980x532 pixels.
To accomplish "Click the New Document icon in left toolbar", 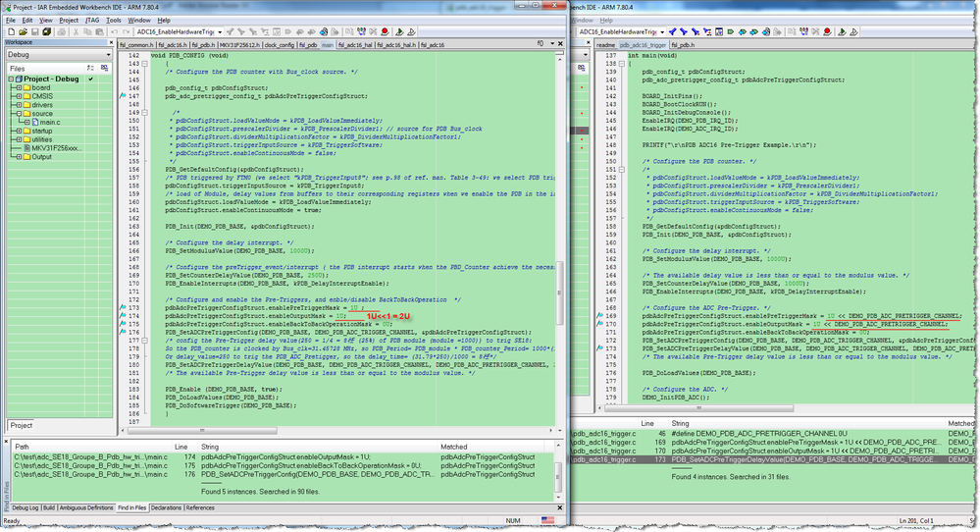I will point(11,31).
